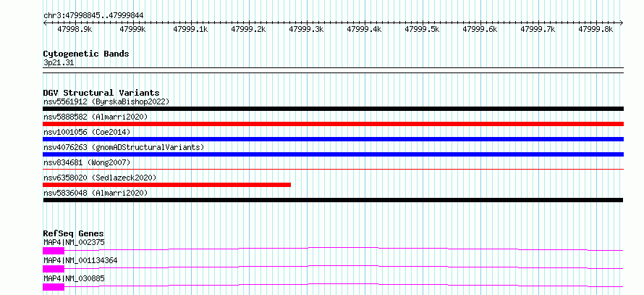Open variant label nsv4076263 (gnomADStructuralVariants)
644x295 pixels.
[x=124, y=147]
